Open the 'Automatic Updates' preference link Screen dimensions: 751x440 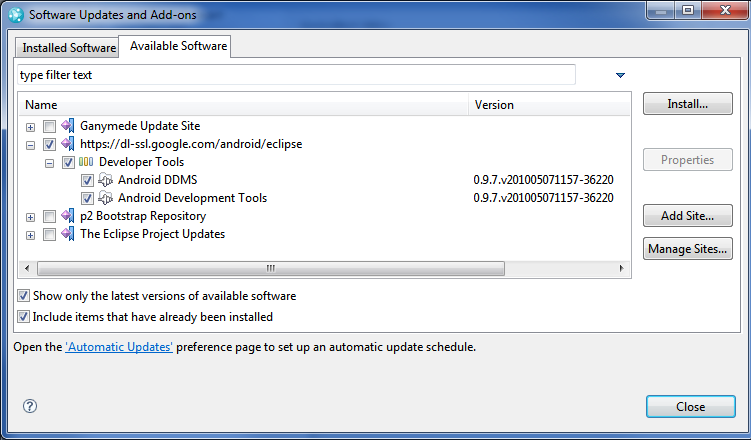119,347
